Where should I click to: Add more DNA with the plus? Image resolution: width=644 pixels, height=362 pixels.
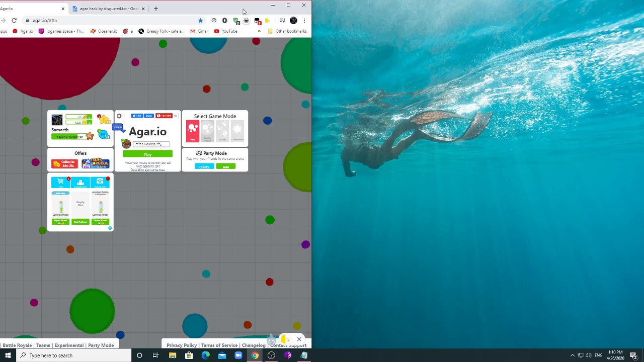coord(90,117)
